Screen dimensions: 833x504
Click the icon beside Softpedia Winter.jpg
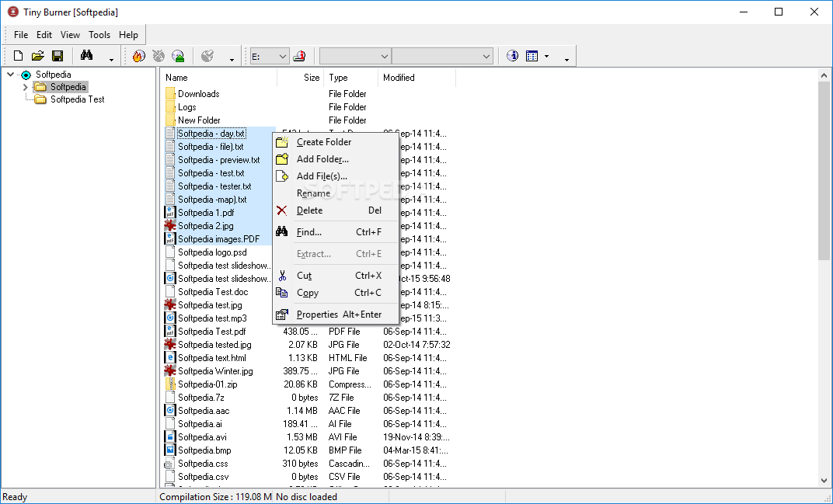[170, 370]
